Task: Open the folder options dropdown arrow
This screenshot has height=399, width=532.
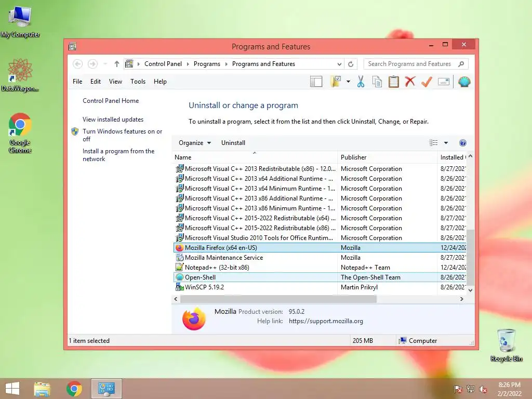Action: tap(348, 82)
